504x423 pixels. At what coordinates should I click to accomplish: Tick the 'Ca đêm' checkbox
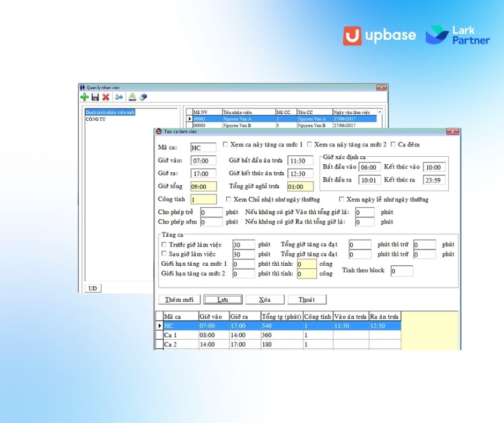393,144
